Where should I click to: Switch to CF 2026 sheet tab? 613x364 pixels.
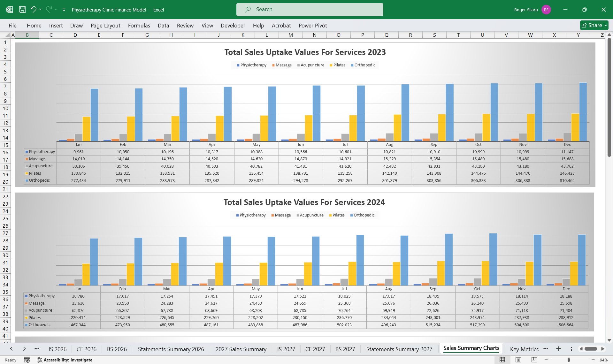click(x=87, y=349)
